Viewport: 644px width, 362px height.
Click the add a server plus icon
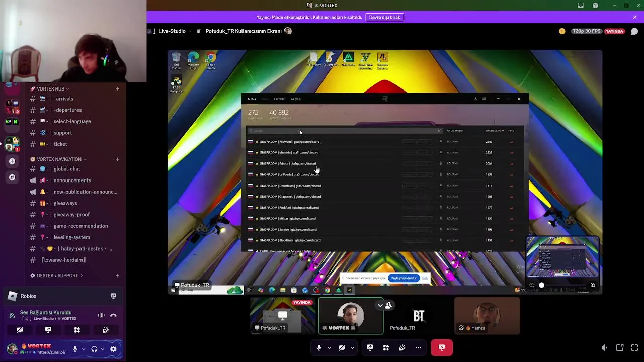pos(12,161)
